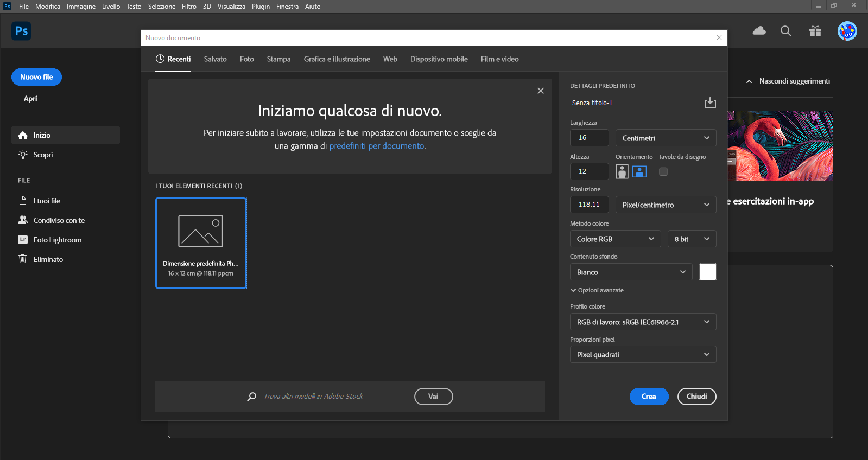Select landscape orientation

(x=639, y=171)
